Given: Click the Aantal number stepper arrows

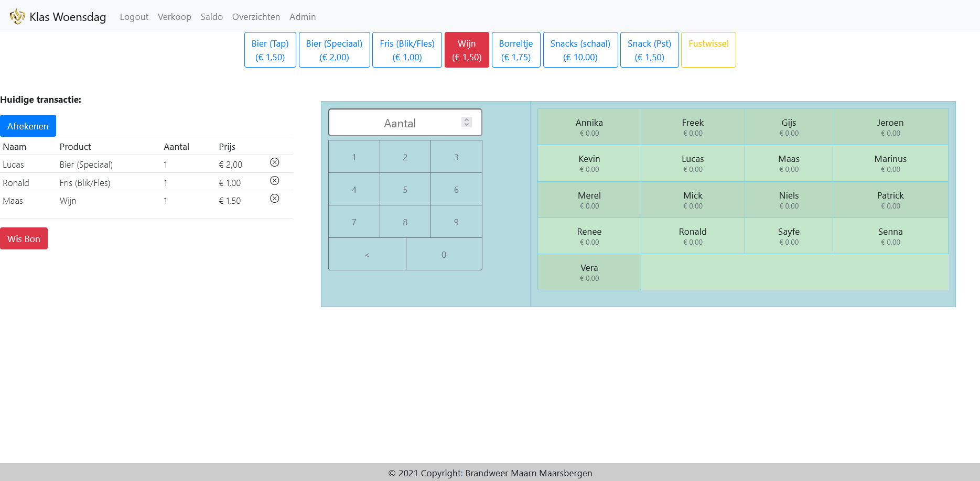Looking at the screenshot, I should point(466,122).
